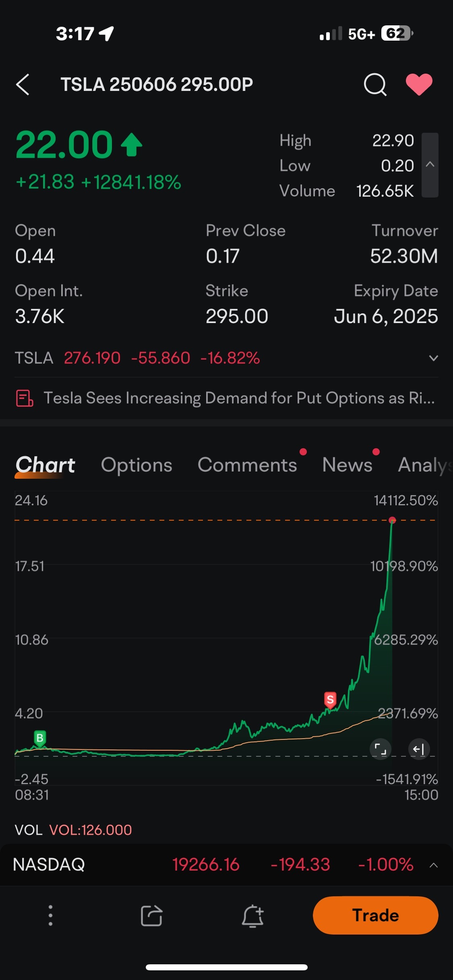Tap the red news document icon

coord(25,398)
